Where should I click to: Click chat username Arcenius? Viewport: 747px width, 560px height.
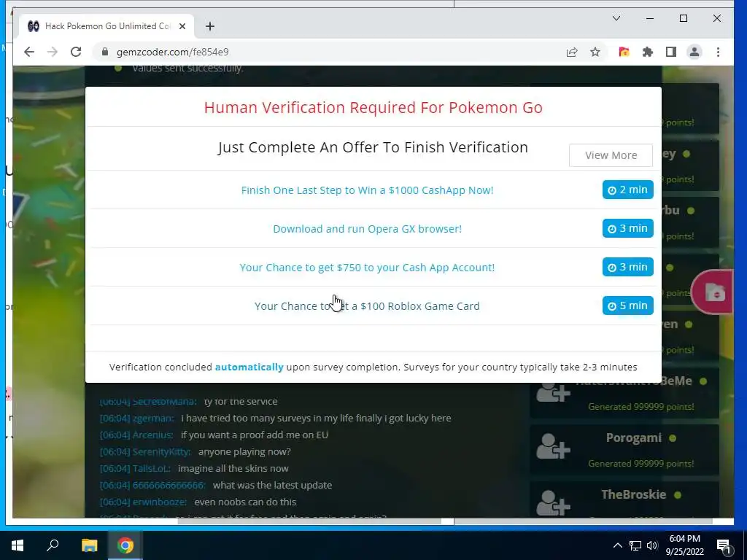(x=152, y=435)
